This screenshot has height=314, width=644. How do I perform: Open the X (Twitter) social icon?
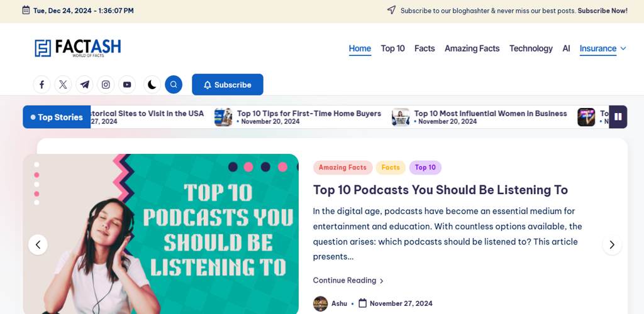[x=63, y=85]
